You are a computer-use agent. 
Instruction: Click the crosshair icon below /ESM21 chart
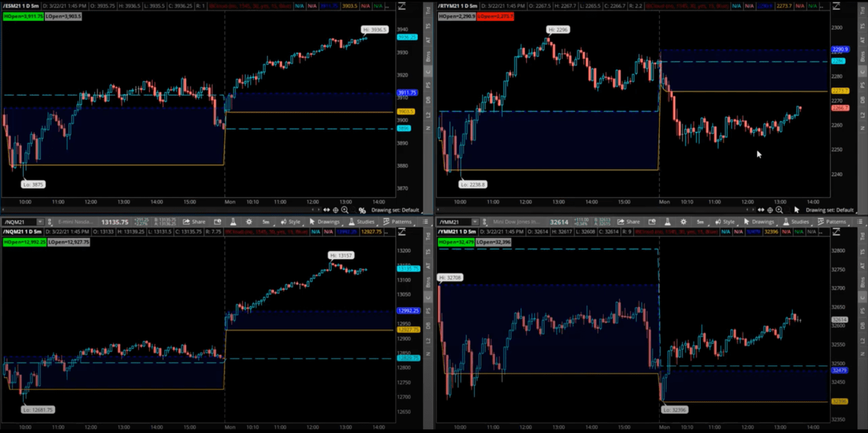click(335, 210)
